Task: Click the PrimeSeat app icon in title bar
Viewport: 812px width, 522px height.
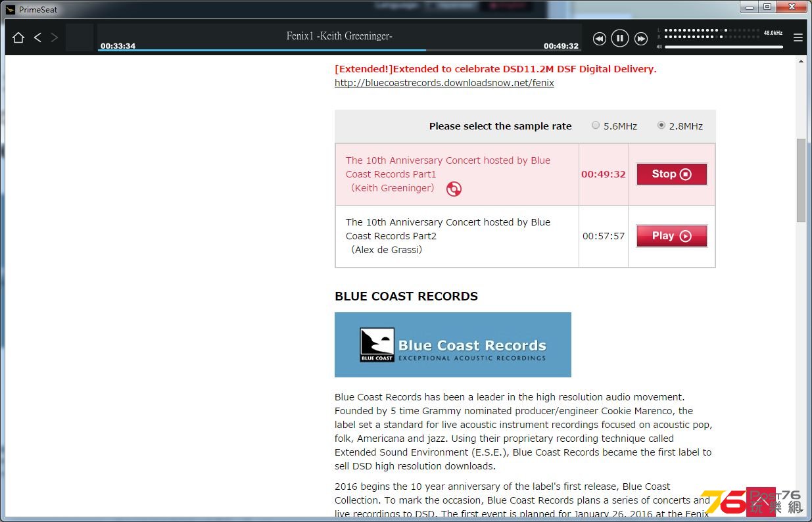Action: tap(10, 10)
